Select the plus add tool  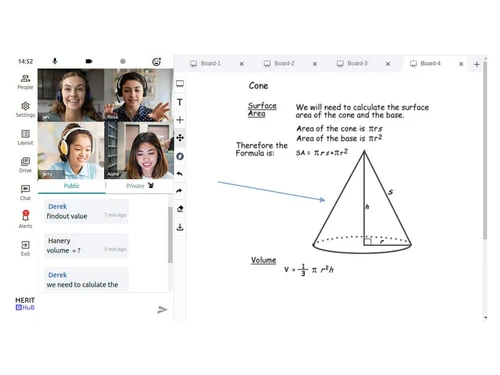pyautogui.click(x=180, y=120)
